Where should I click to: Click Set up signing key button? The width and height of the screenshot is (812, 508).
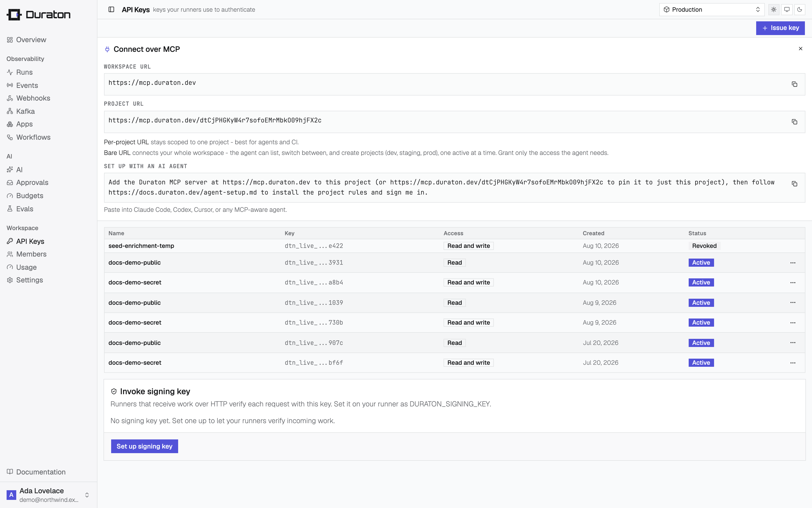(x=144, y=446)
